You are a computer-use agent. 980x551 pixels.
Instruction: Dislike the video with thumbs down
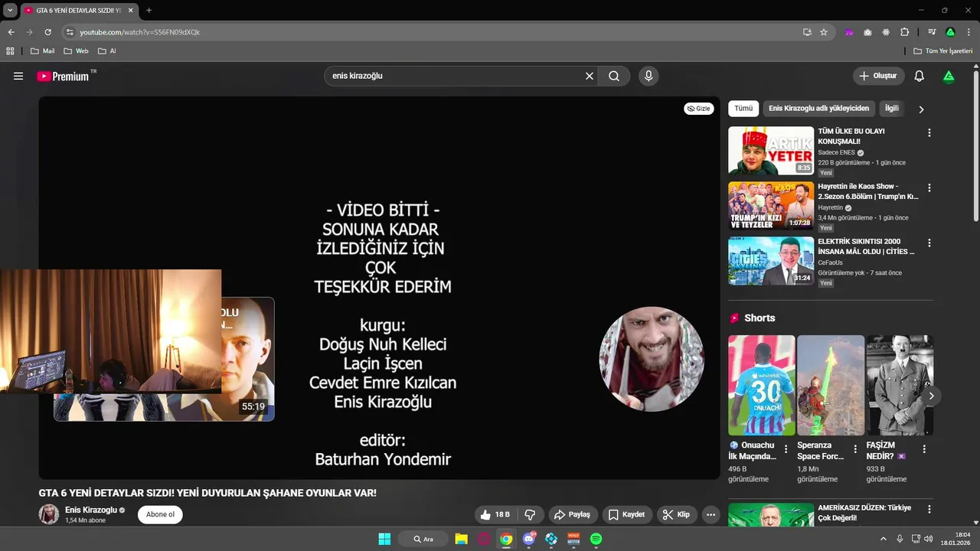(530, 514)
